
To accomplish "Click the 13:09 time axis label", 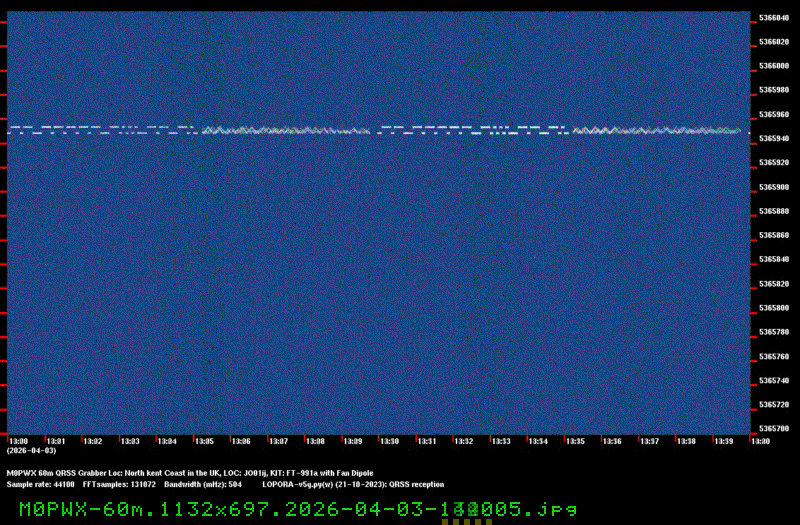I will point(352,441).
